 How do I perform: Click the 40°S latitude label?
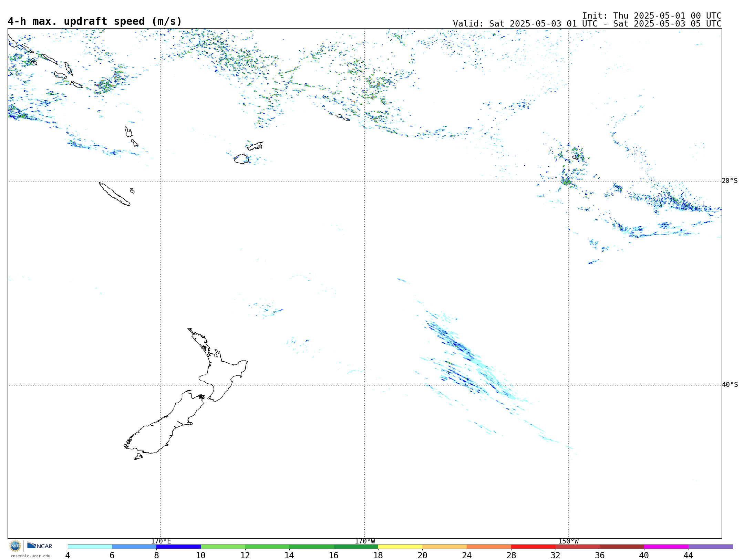tap(730, 385)
